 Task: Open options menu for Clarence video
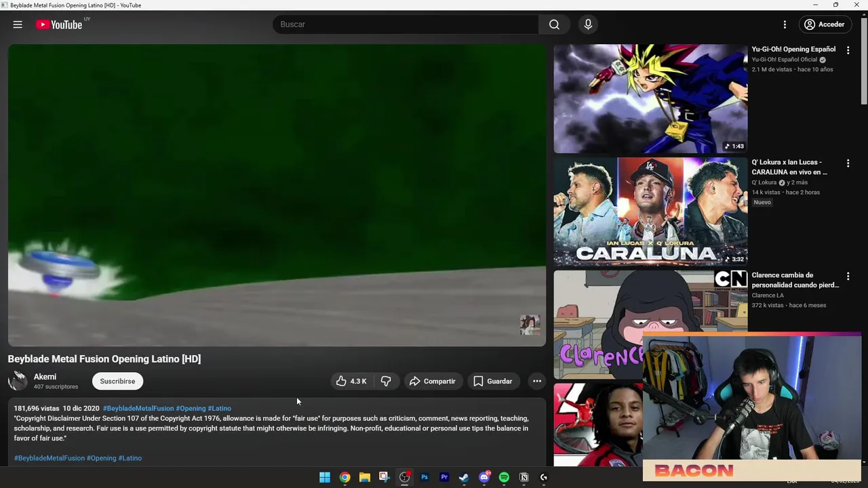click(848, 277)
